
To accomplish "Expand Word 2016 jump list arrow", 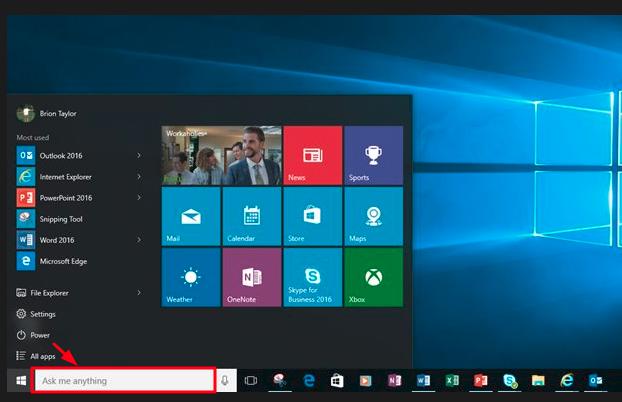I will [139, 240].
